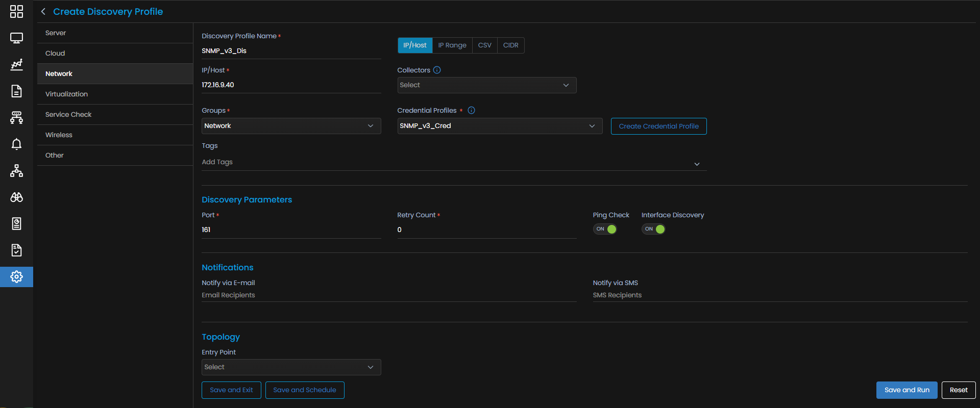The image size is (980, 408).
Task: Open the monitor icon in sidebar
Action: click(16, 38)
